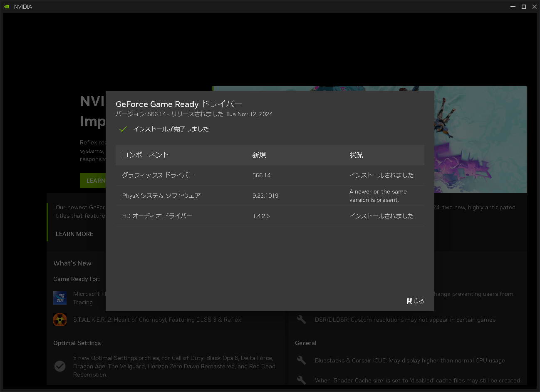Click the wrench icon for the DSR/DLDSR fix
Screen dimensions: 540x392
(x=301, y=320)
